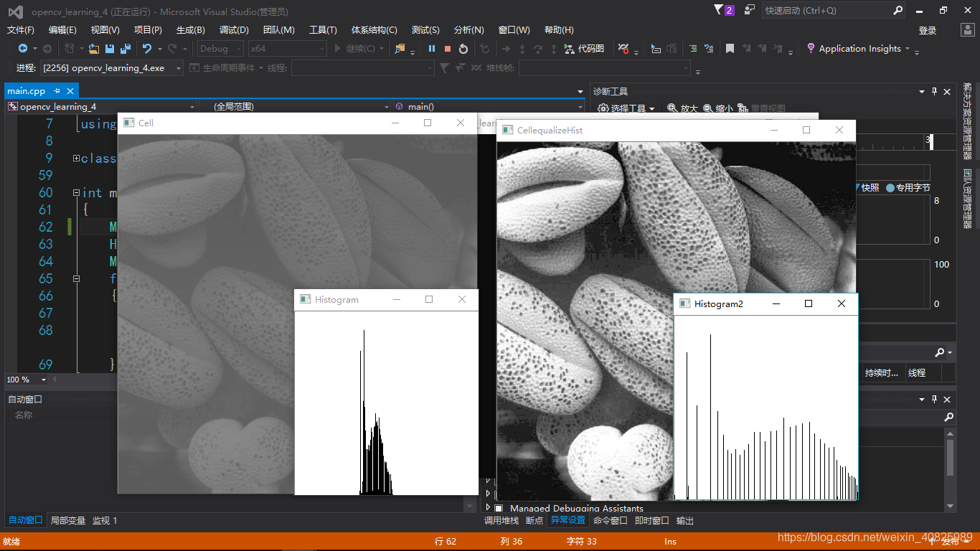
Task: Click the Cell image window title
Action: click(x=146, y=123)
